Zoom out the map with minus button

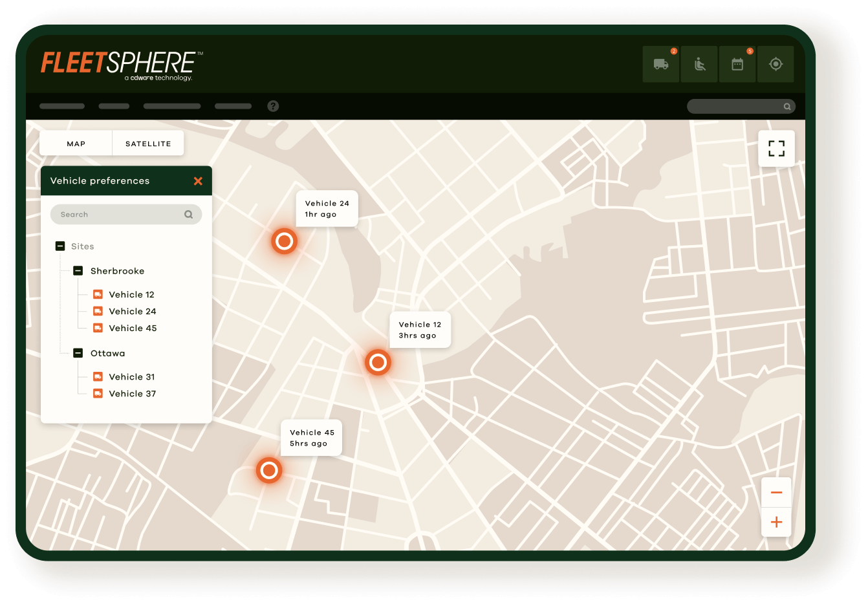point(776,492)
